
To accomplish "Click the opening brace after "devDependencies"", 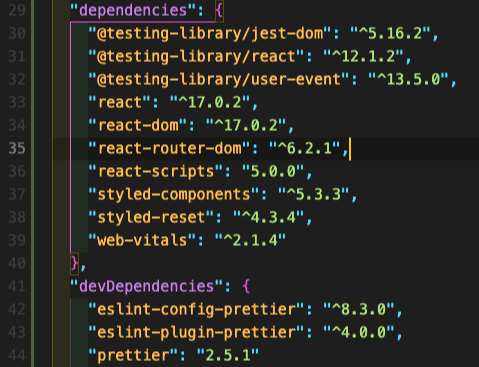I will pos(246,286).
